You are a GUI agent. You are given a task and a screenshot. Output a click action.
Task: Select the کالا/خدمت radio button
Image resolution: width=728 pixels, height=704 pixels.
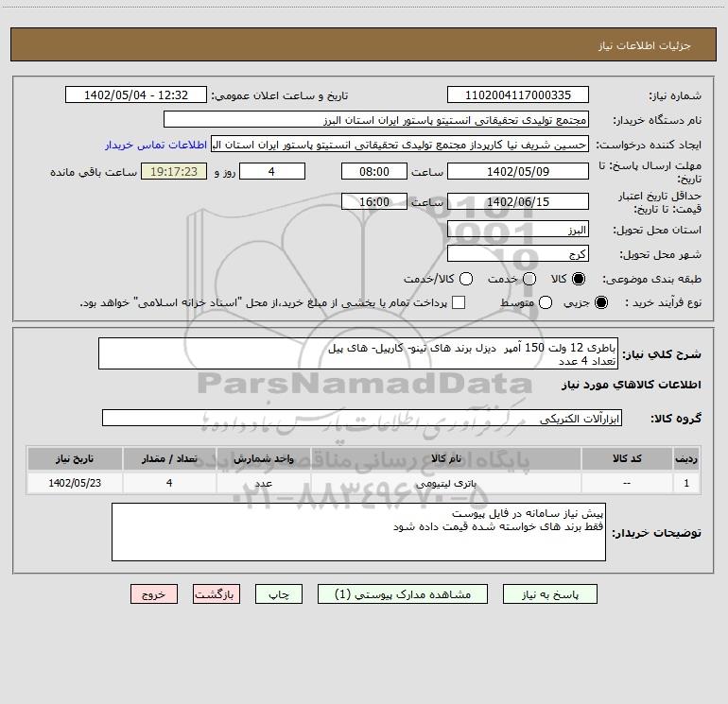click(x=466, y=279)
